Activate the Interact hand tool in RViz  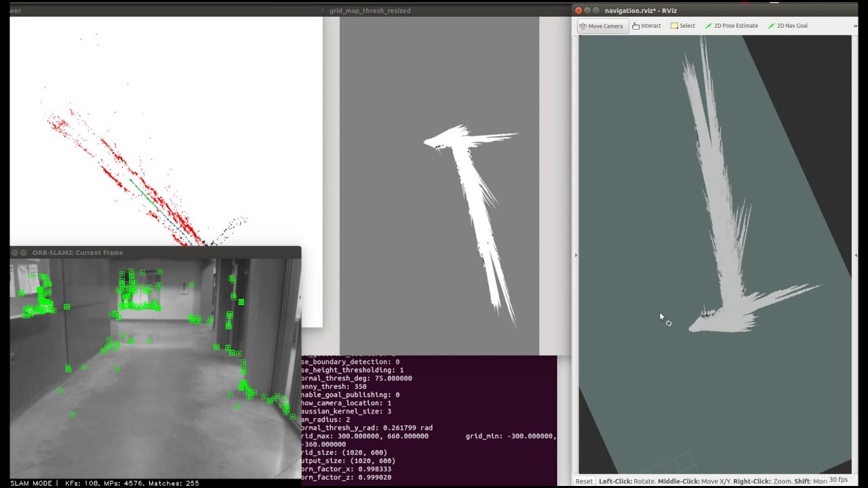click(x=646, y=26)
